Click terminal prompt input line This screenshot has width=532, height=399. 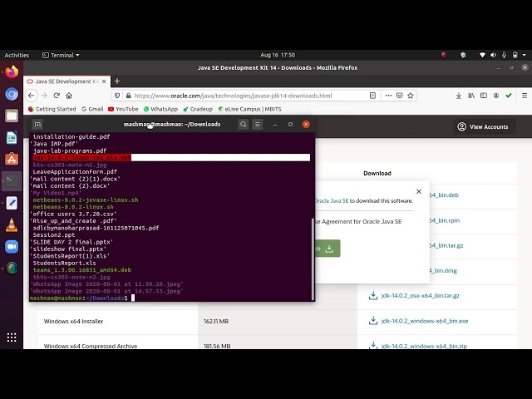170,298
